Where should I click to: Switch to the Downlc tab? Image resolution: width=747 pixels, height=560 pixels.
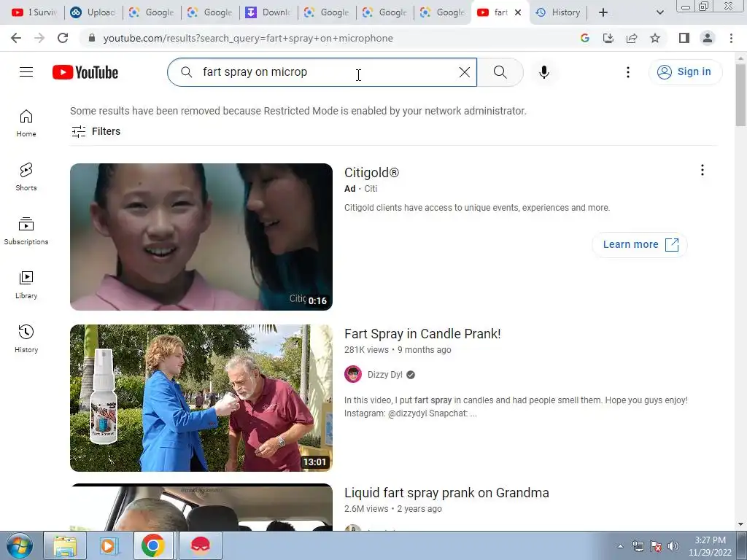(x=268, y=12)
